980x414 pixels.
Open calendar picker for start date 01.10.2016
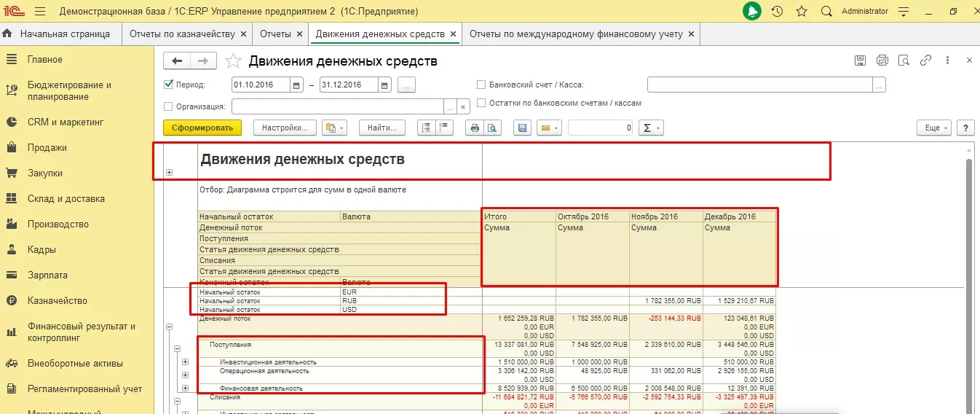click(x=296, y=85)
